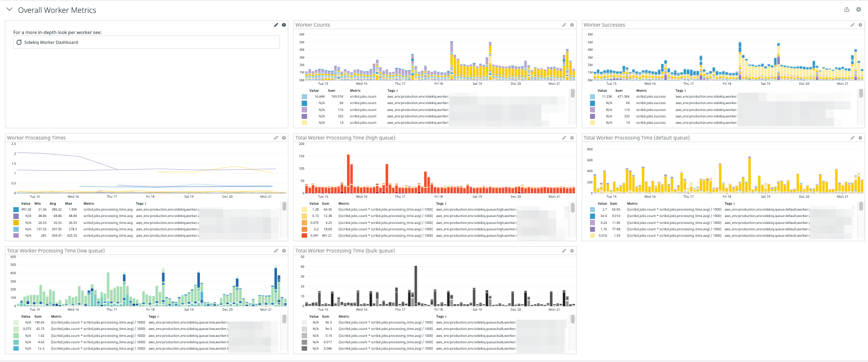Click the Worker Successes legend scrollbar
Image resolution: width=868 pixels, height=362 pixels.
(861, 93)
